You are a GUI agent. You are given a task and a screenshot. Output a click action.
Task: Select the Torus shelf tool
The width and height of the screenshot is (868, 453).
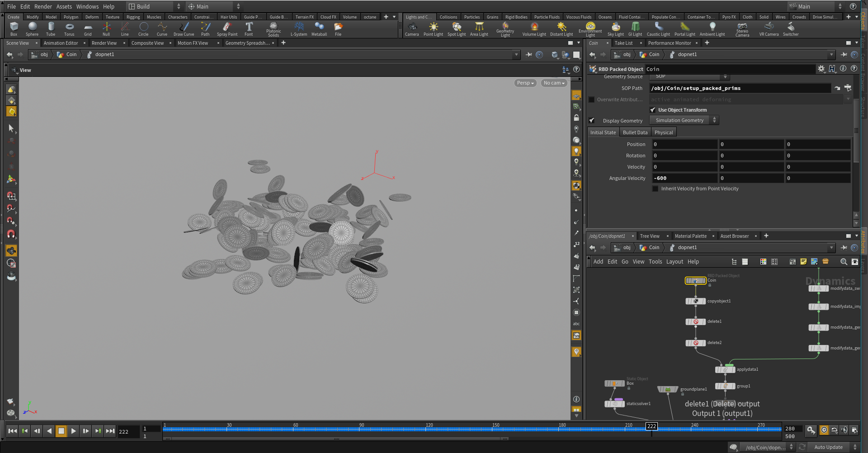pyautogui.click(x=69, y=29)
